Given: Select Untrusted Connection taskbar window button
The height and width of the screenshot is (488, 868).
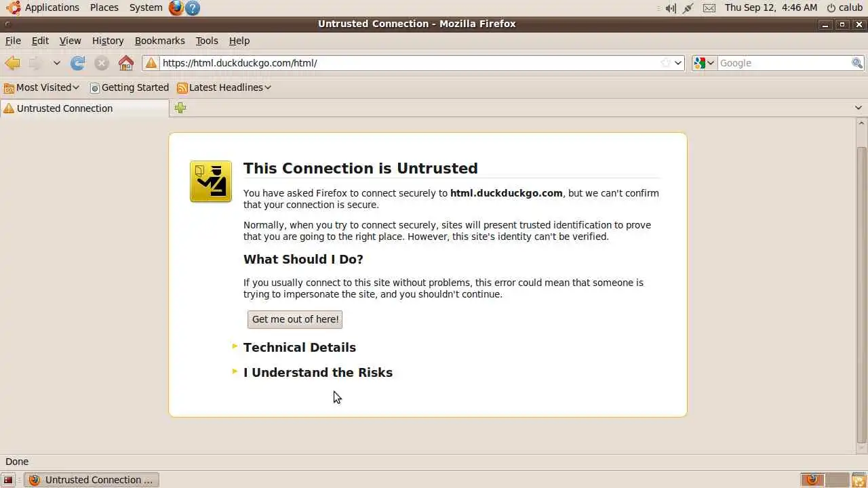Looking at the screenshot, I should tap(91, 480).
